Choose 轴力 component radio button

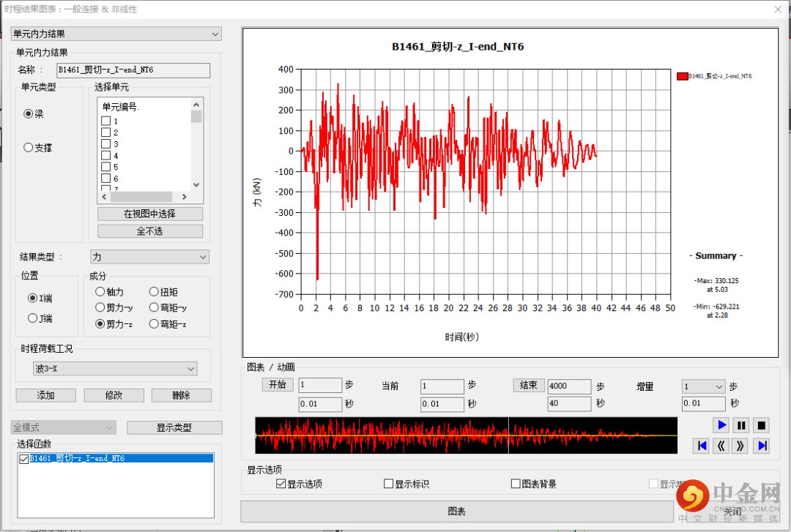pos(100,292)
